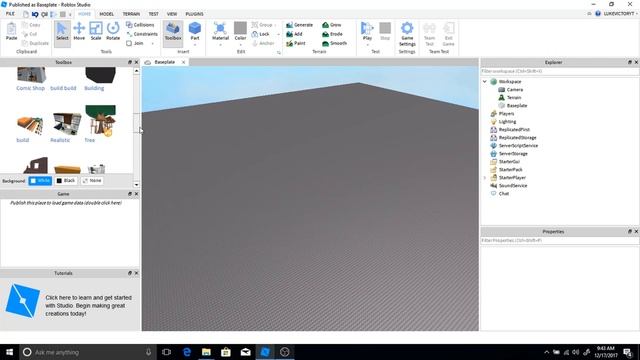Collapse the Workspace tree node
The image size is (640, 360).
point(484,82)
